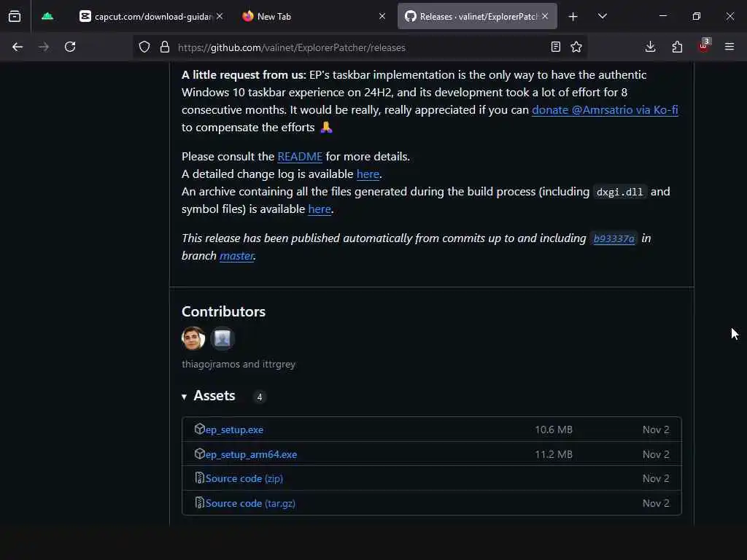Viewport: 747px width, 560px height.
Task: Expand the list all tabs chevron
Action: click(603, 16)
